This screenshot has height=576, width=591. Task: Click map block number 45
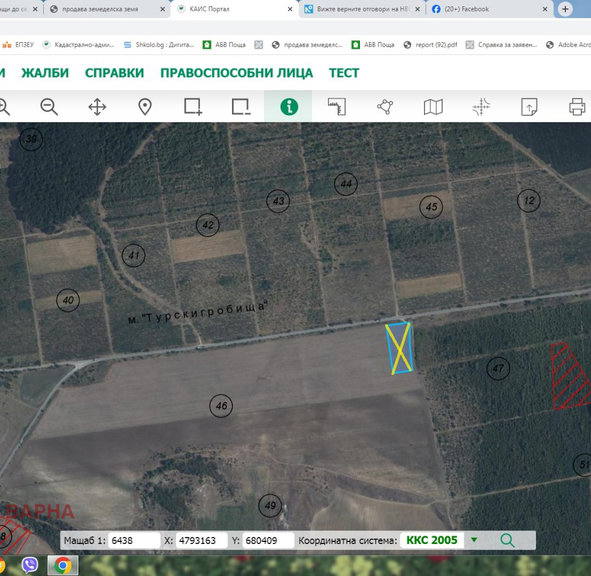[x=431, y=207]
